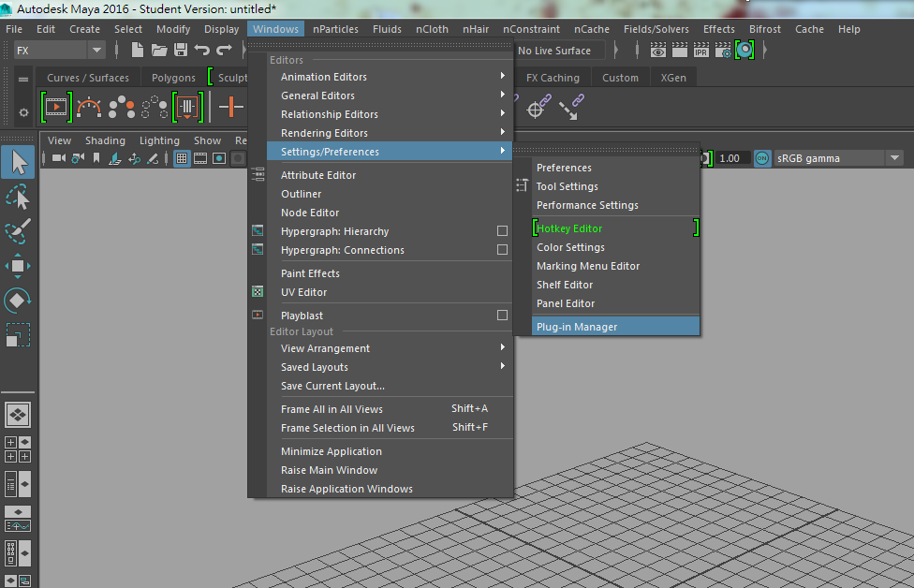Click the Interactive Playback shelf icon
This screenshot has width=914, height=588.
(x=56, y=107)
